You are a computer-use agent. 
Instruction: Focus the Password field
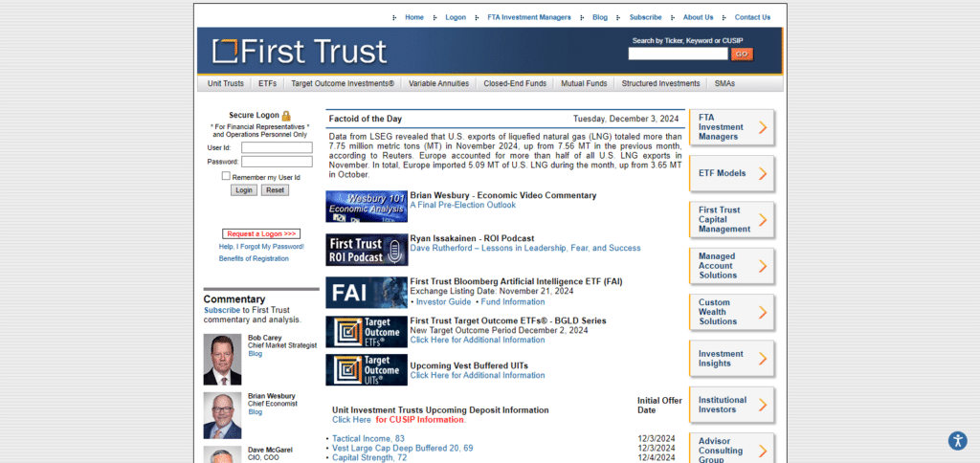277,162
